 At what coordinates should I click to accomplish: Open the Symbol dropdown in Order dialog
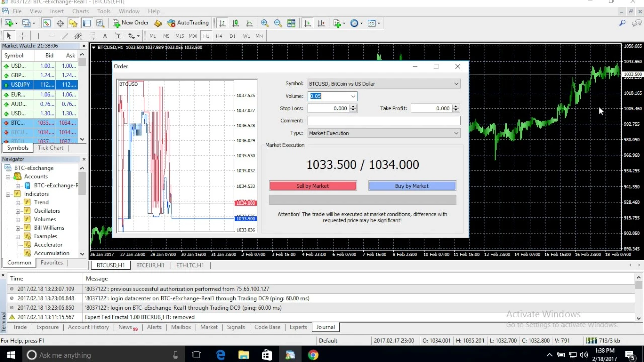pos(384,84)
